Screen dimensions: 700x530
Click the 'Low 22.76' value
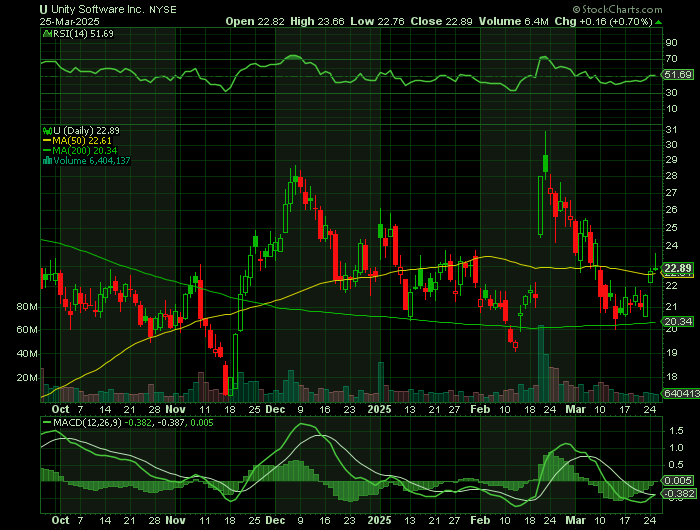pyautogui.click(x=377, y=21)
